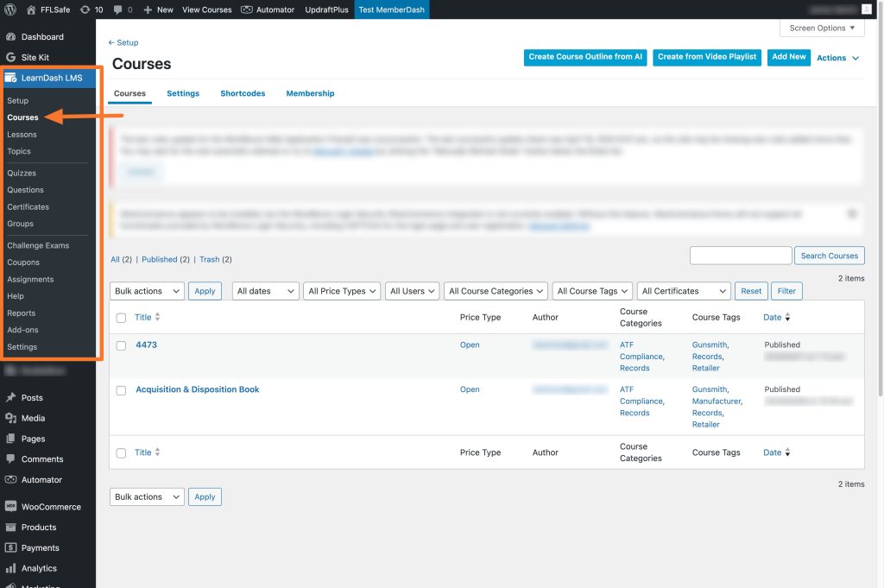This screenshot has height=588, width=884.
Task: Open Challenge Exams in LearnDash submenu
Action: 38,245
